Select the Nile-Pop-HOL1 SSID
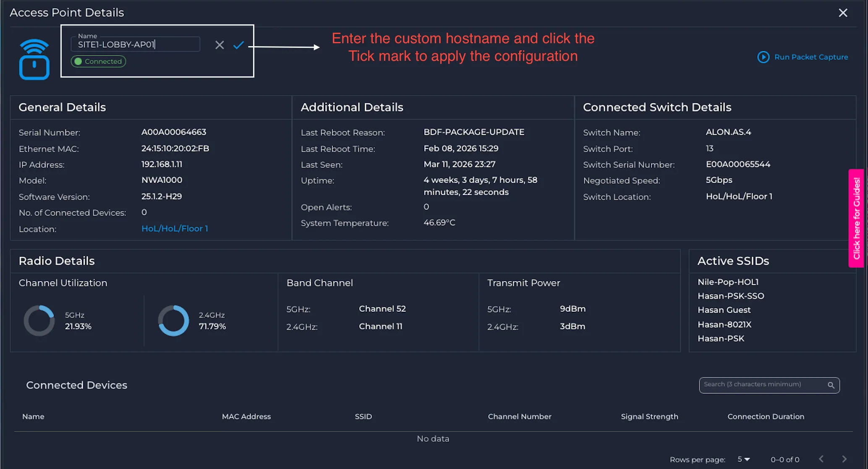The image size is (868, 469). point(728,282)
